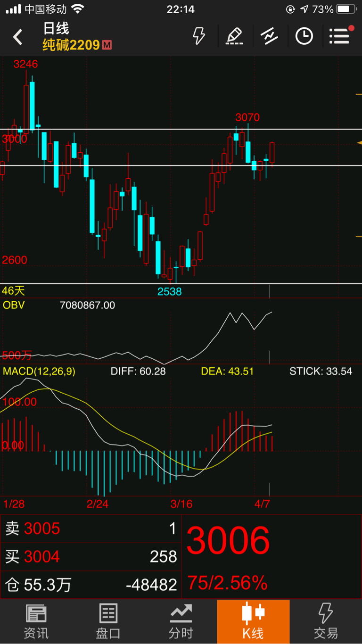Tap the sell price 3005 row
The width and height of the screenshot is (362, 644).
(90, 528)
